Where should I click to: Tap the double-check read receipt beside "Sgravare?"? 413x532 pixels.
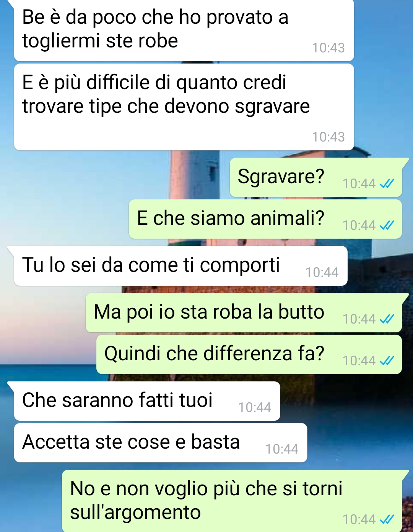[x=387, y=184]
